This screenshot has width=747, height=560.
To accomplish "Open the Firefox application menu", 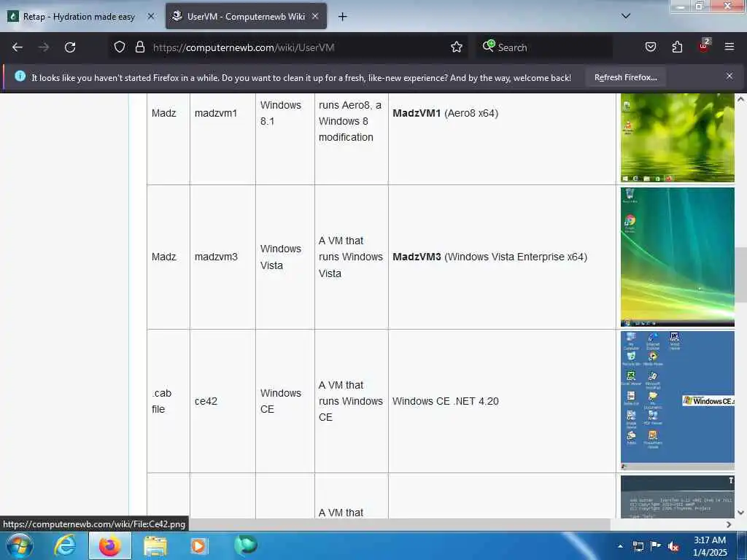I will click(x=729, y=47).
